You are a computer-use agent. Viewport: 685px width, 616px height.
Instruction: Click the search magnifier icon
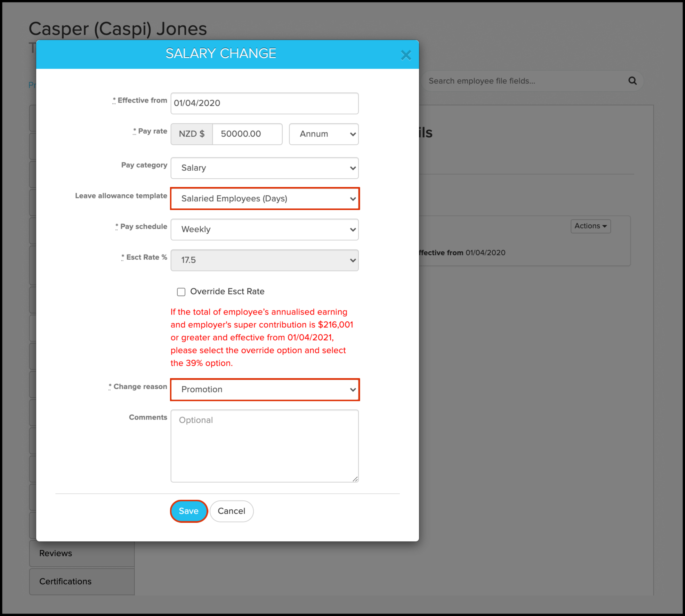coord(632,81)
